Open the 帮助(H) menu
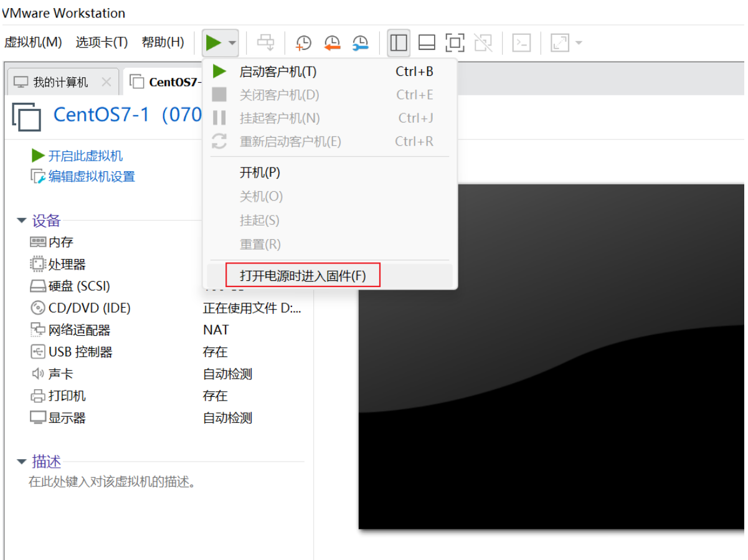This screenshot has width=748, height=560. point(163,42)
